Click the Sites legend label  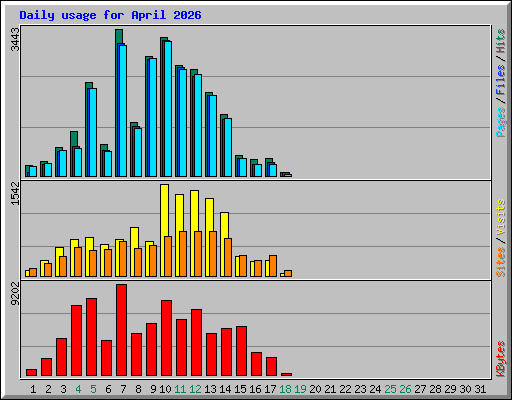coord(500,262)
